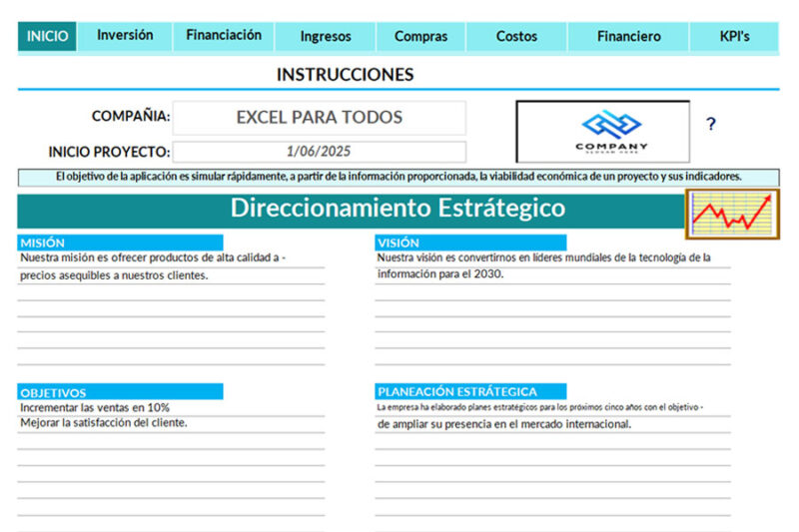Click the INSTRUCCIONES title
Viewport: 799px width, 532px height.
(345, 75)
